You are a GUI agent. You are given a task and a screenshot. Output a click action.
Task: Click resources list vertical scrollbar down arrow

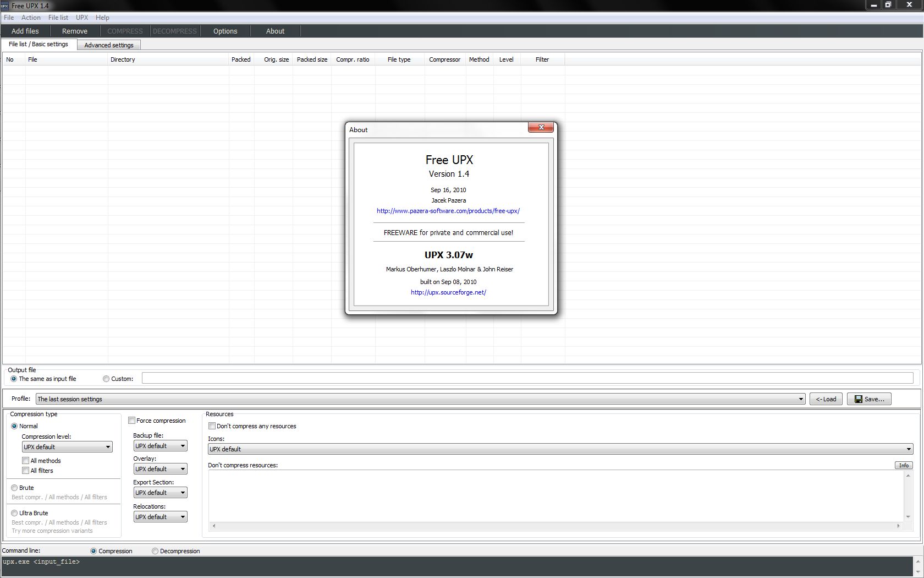[x=908, y=517]
